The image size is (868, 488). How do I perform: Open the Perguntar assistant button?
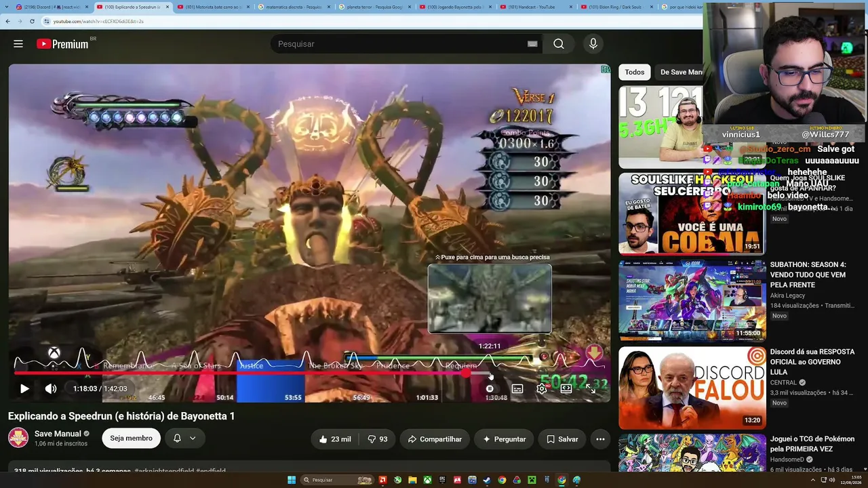504,439
